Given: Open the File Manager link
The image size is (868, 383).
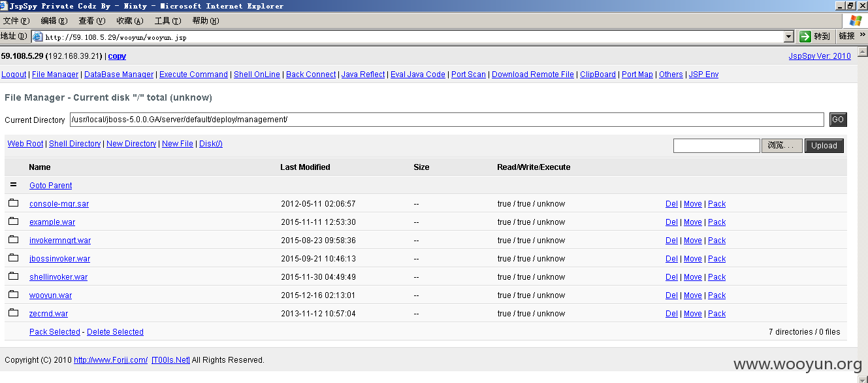Looking at the screenshot, I should pos(56,75).
